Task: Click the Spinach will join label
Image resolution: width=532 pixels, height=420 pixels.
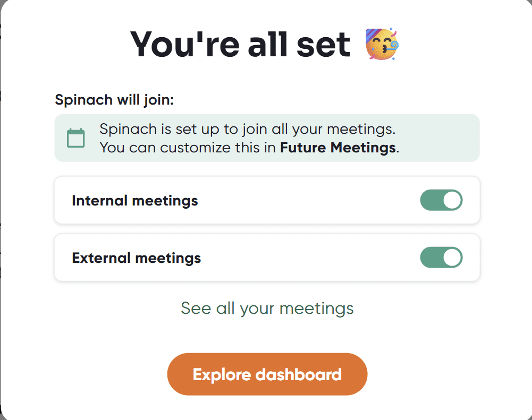Action: pyautogui.click(x=114, y=99)
